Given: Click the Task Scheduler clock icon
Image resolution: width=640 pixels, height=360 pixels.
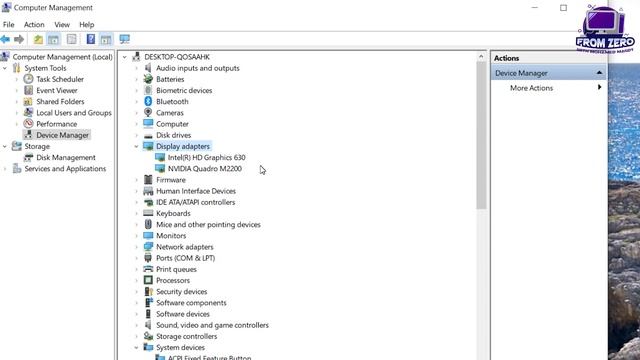Looking at the screenshot, I should 28,79.
